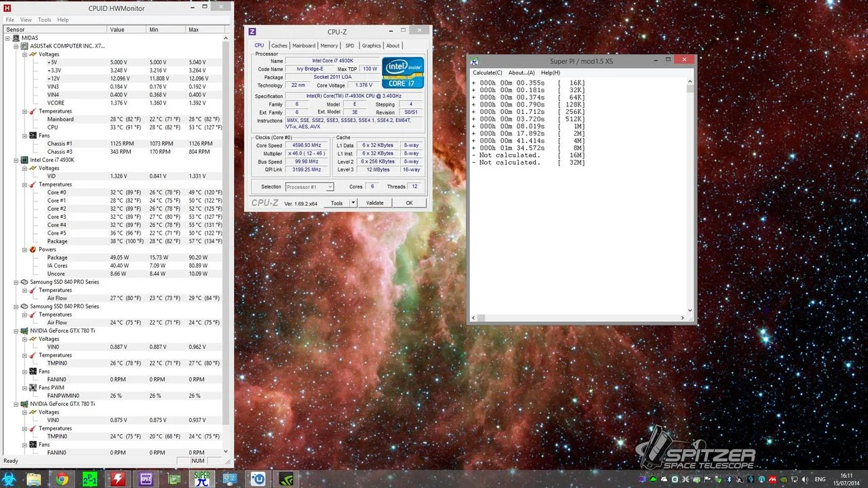Click the red HWMonitor lightning taskbar icon

(118, 479)
